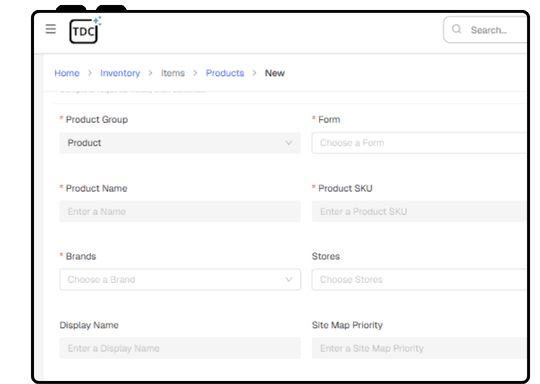
Task: Open the hamburger navigation menu
Action: [51, 29]
